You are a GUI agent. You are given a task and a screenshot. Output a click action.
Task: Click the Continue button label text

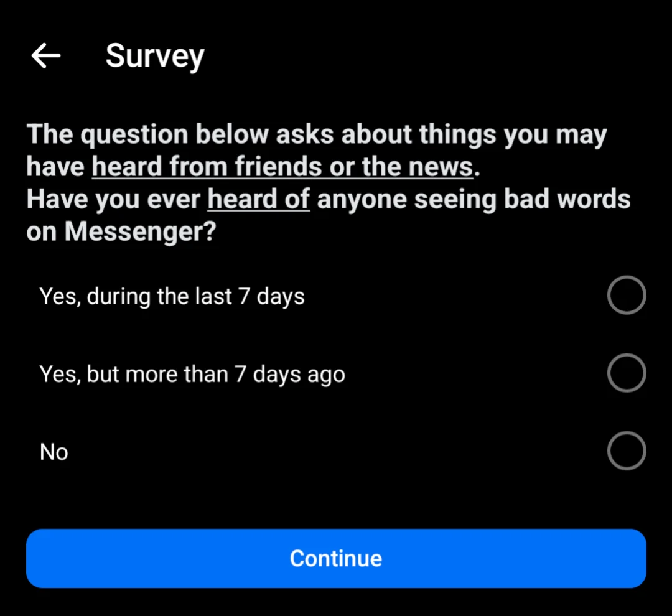point(336,558)
